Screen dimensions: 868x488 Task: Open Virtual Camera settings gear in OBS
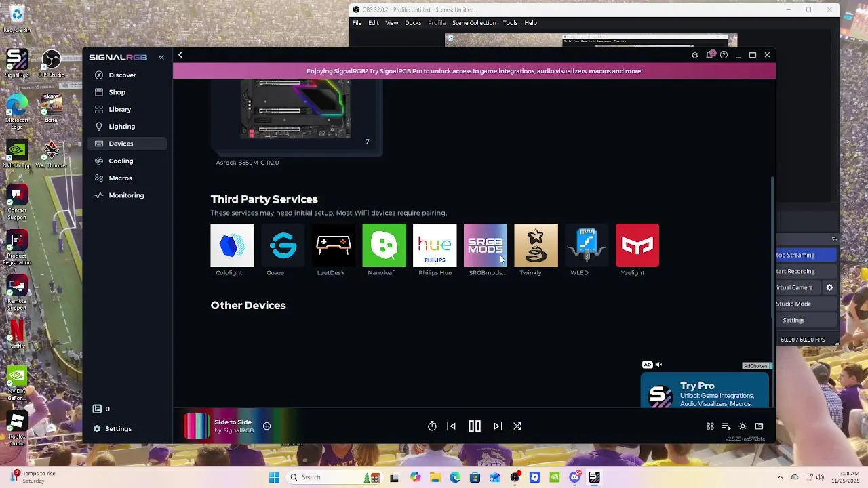(829, 287)
